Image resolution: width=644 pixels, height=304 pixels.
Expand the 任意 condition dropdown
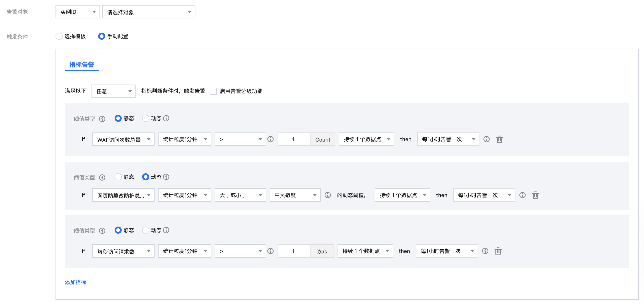tap(113, 91)
